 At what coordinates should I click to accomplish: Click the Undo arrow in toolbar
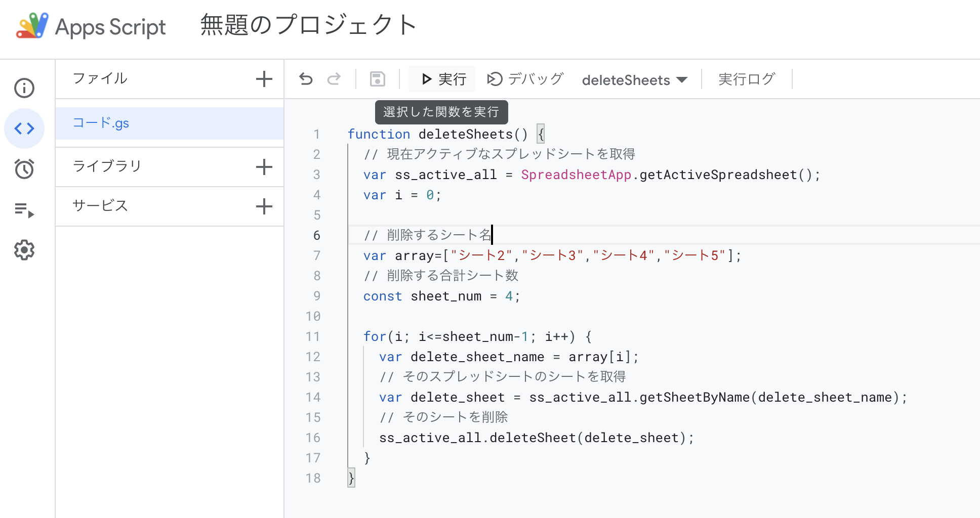tap(306, 79)
